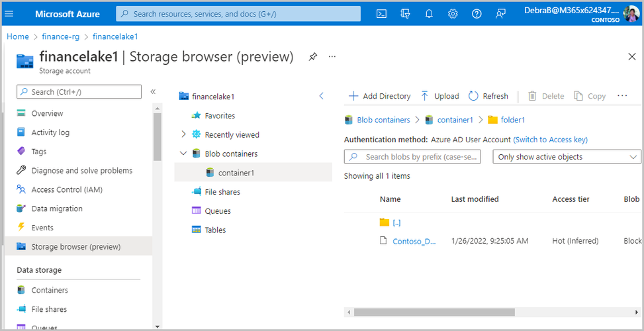The width and height of the screenshot is (644, 331).
Task: Close the Storage browser blade
Action: point(632,57)
